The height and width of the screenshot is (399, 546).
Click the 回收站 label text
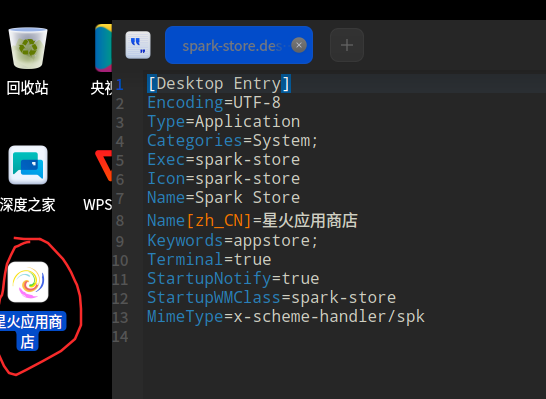click(x=27, y=88)
